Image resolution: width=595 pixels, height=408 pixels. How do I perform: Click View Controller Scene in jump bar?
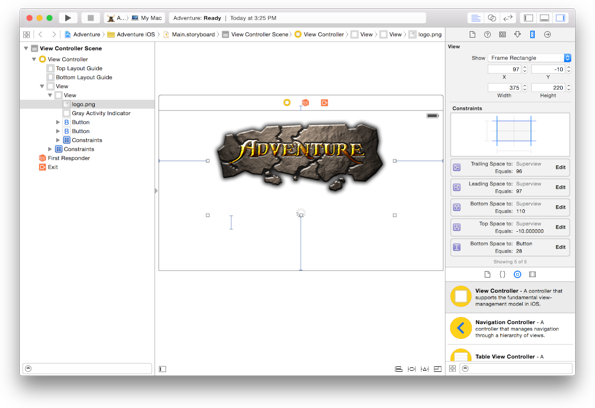point(255,35)
